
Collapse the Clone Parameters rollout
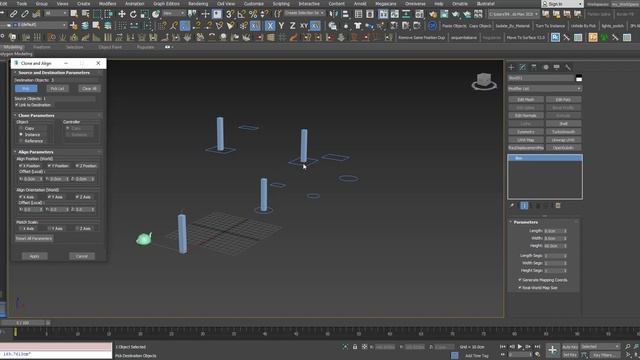[x=58, y=116]
